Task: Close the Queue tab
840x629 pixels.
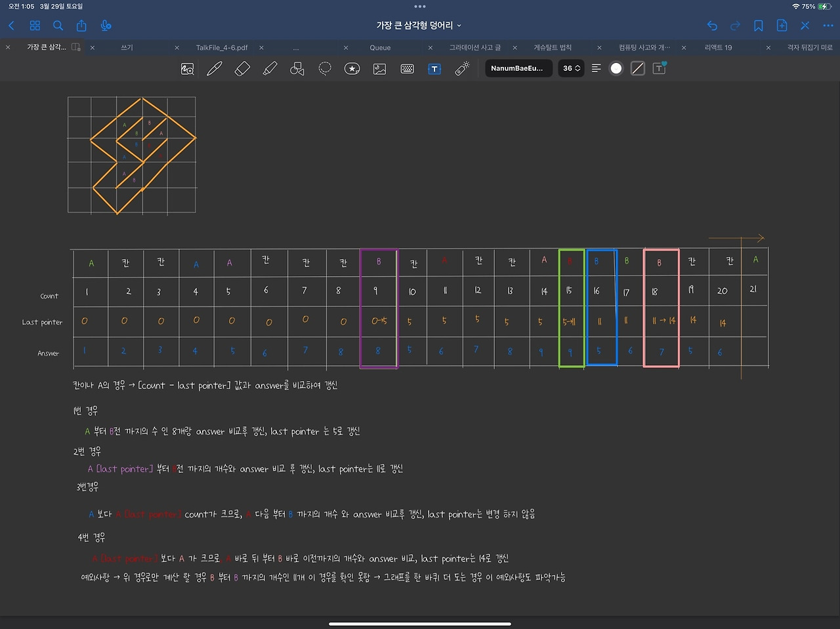Action: click(x=346, y=47)
